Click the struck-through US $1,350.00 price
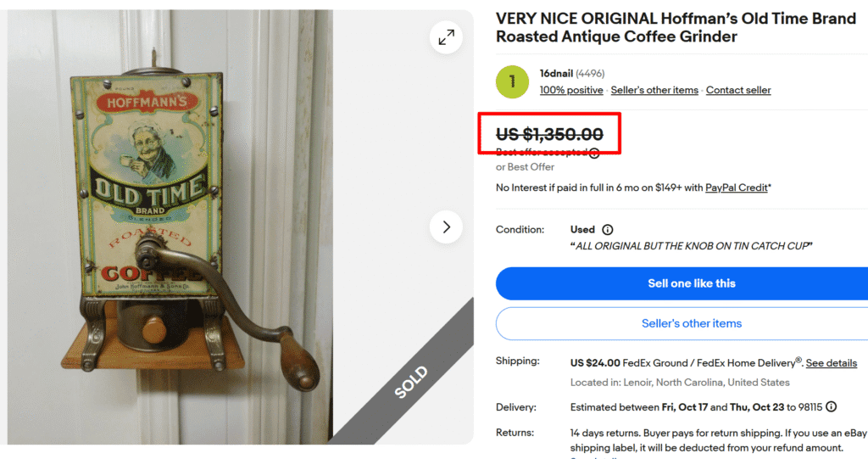The image size is (868, 459). 549,134
